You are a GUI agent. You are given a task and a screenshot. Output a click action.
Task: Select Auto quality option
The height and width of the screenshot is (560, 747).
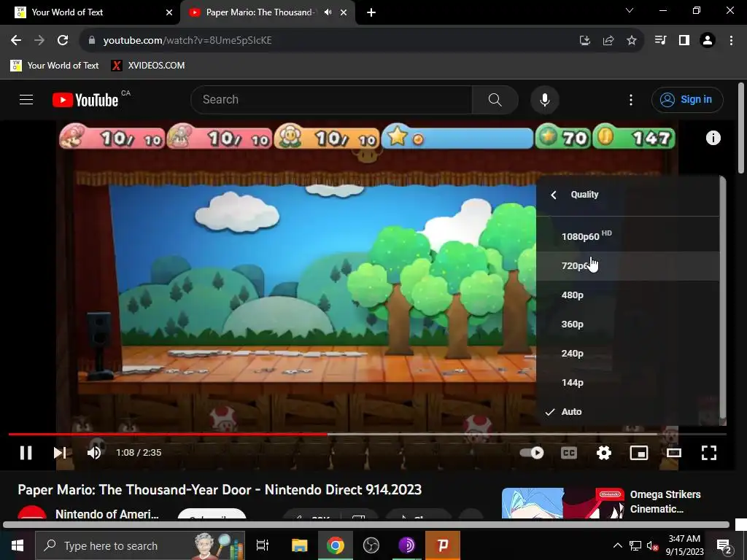point(628,411)
